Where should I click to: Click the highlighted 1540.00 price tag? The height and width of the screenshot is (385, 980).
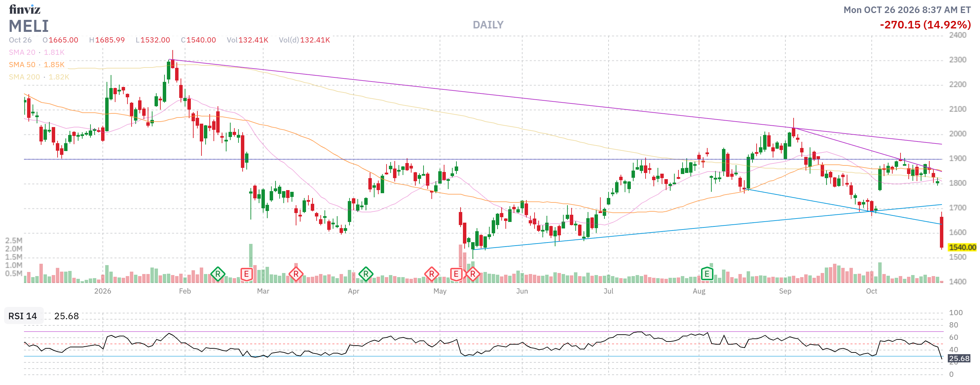click(x=963, y=247)
